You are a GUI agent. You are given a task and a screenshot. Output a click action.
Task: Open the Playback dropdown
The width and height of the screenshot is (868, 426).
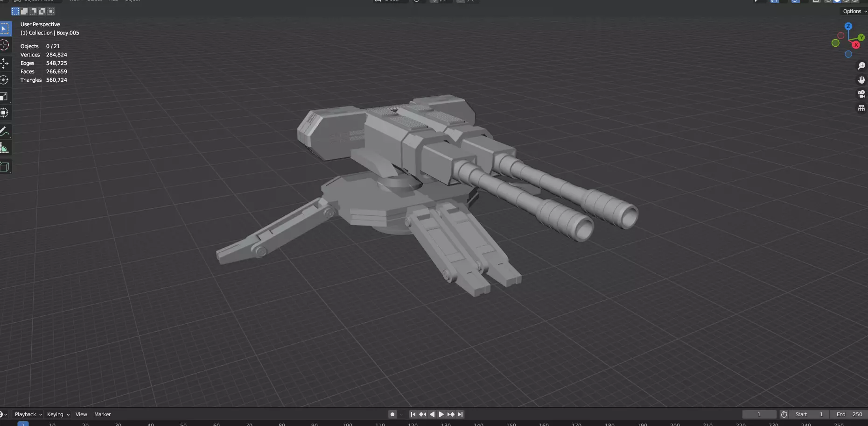coord(28,414)
